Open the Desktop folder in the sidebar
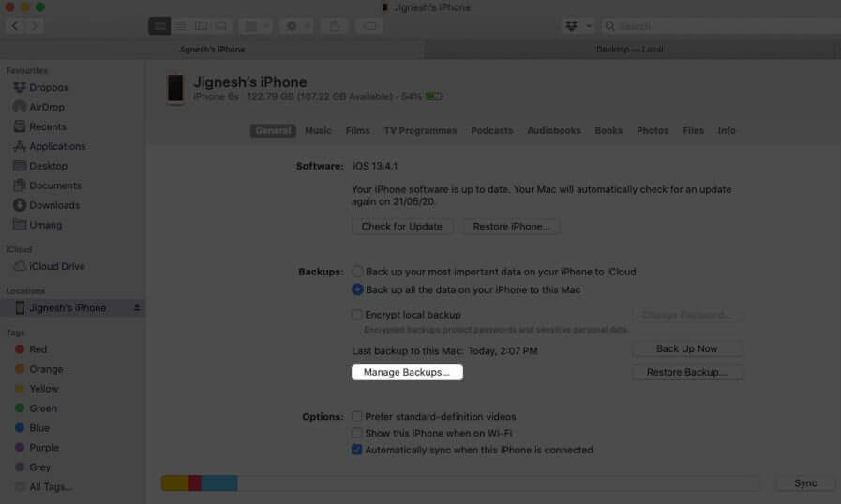Viewport: 841px width, 504px height. tap(48, 166)
